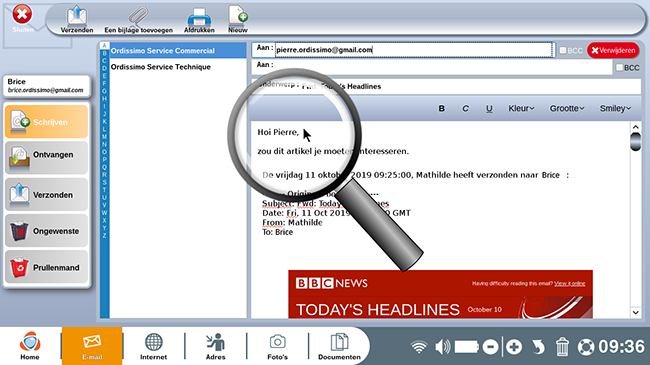This screenshot has width=650, height=365.
Task: Click the line 'From: Mathilde'
Action: click(x=292, y=223)
